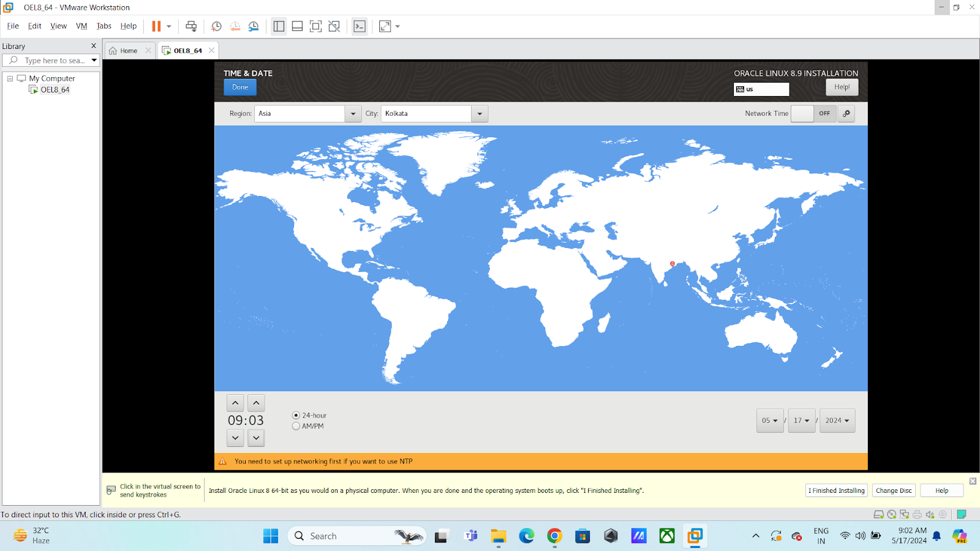Open the Windows Start menu
The width and height of the screenshot is (980, 551).
(x=271, y=536)
